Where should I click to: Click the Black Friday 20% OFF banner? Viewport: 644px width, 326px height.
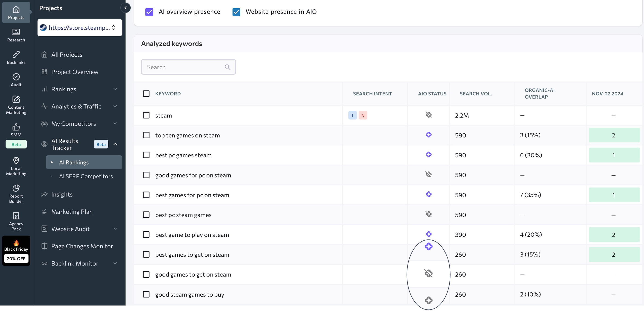click(16, 250)
